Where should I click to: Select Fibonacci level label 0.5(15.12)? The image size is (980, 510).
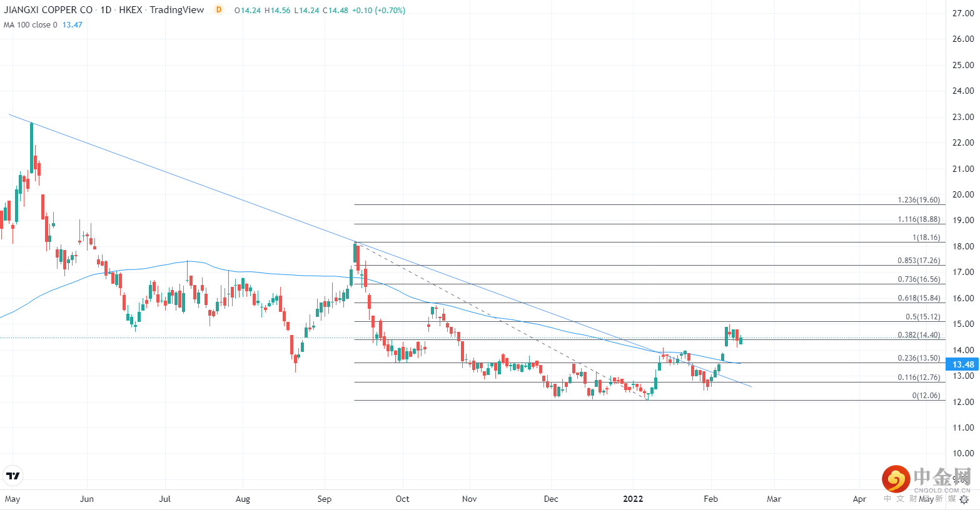[x=923, y=317]
